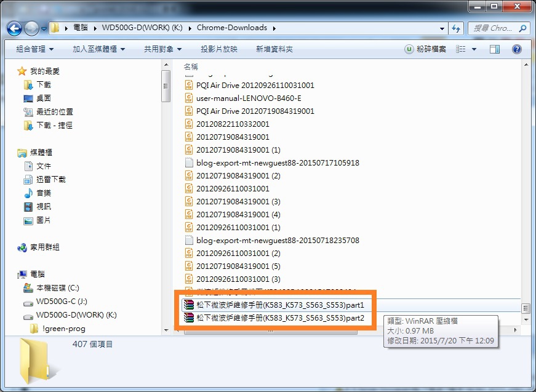This screenshot has width=536, height=392.
Task: Click WinRAR icon of part1 archive
Action: pos(189,305)
